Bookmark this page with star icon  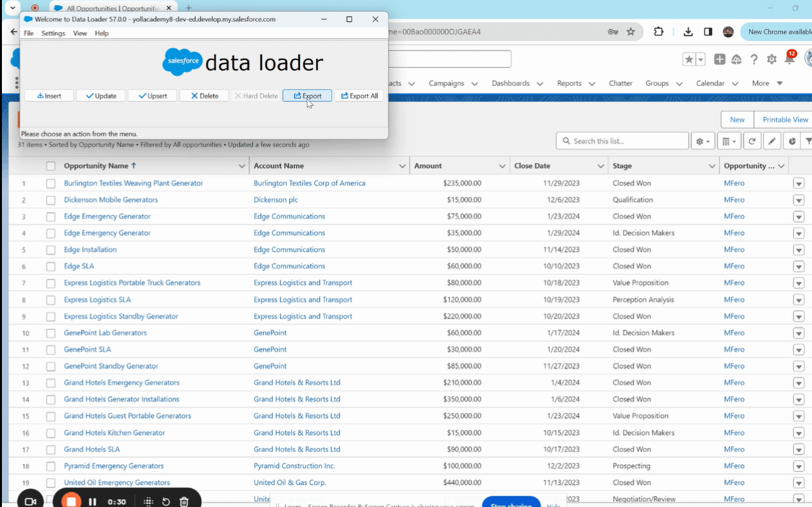tap(631, 31)
